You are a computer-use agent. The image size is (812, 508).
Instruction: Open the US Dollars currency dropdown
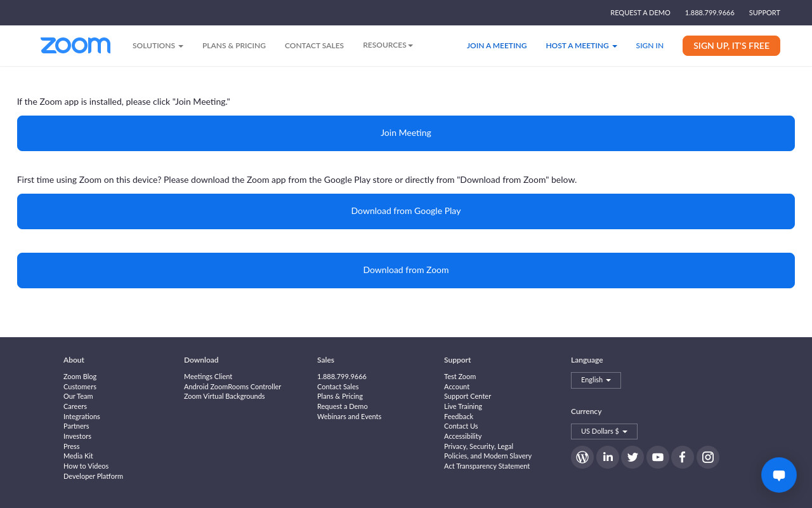[604, 432]
